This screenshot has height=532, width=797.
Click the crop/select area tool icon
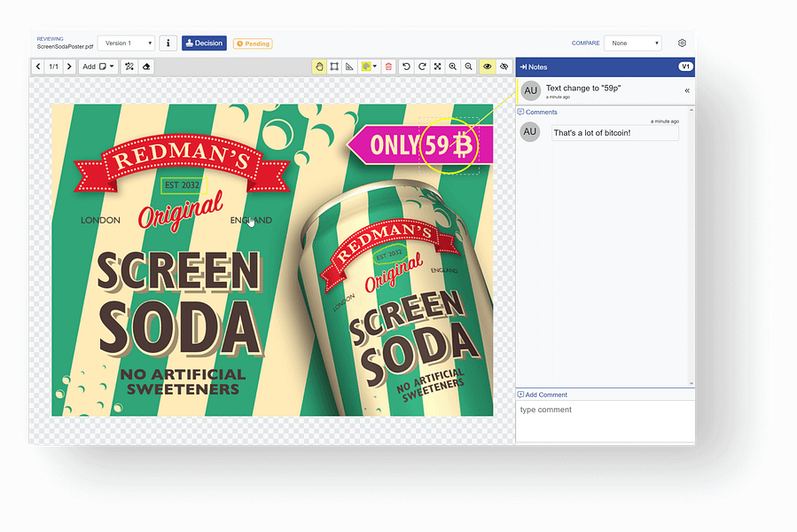pyautogui.click(x=334, y=66)
